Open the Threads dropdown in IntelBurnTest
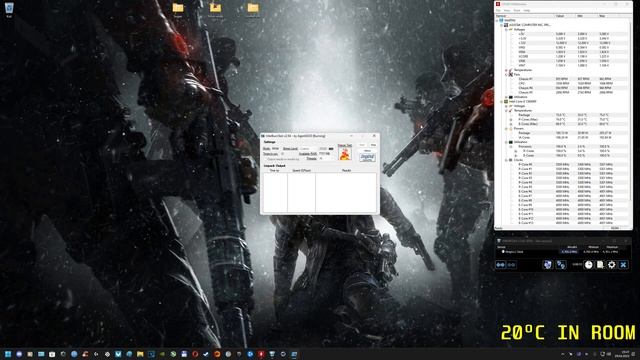Screen dimensions: 640x360 pos(327,158)
